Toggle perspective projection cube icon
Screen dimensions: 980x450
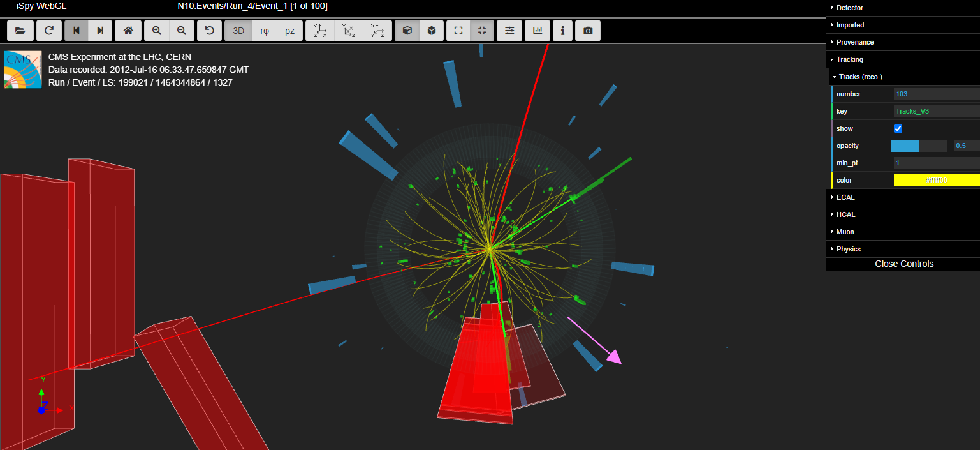coord(407,31)
